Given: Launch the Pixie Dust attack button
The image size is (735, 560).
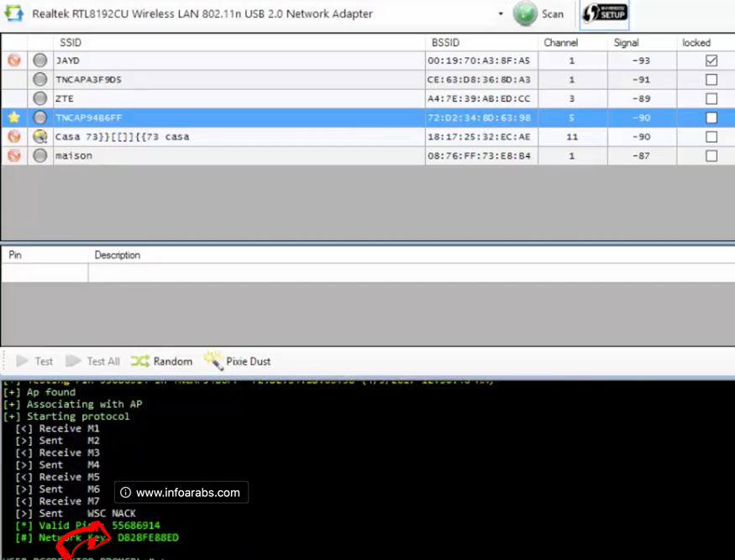Looking at the screenshot, I should point(237,361).
